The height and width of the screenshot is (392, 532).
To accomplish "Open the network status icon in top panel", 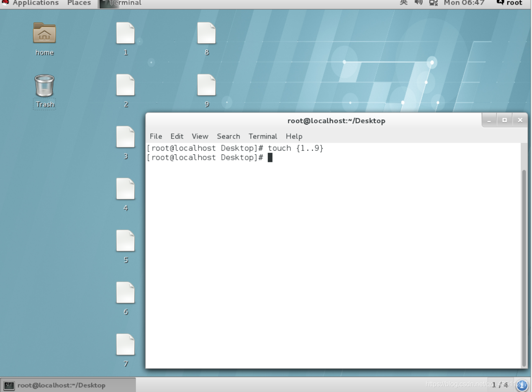I will point(433,3).
